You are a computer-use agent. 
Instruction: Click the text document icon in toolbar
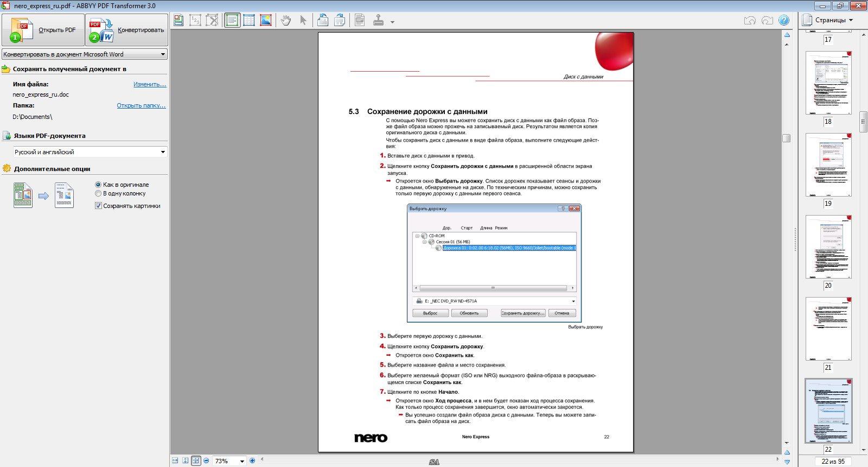359,20
